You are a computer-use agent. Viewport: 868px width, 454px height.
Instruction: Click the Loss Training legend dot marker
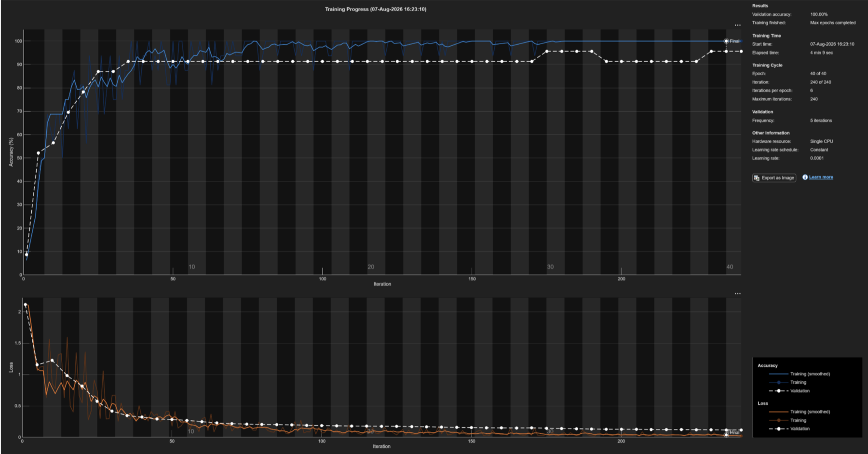tap(778, 420)
